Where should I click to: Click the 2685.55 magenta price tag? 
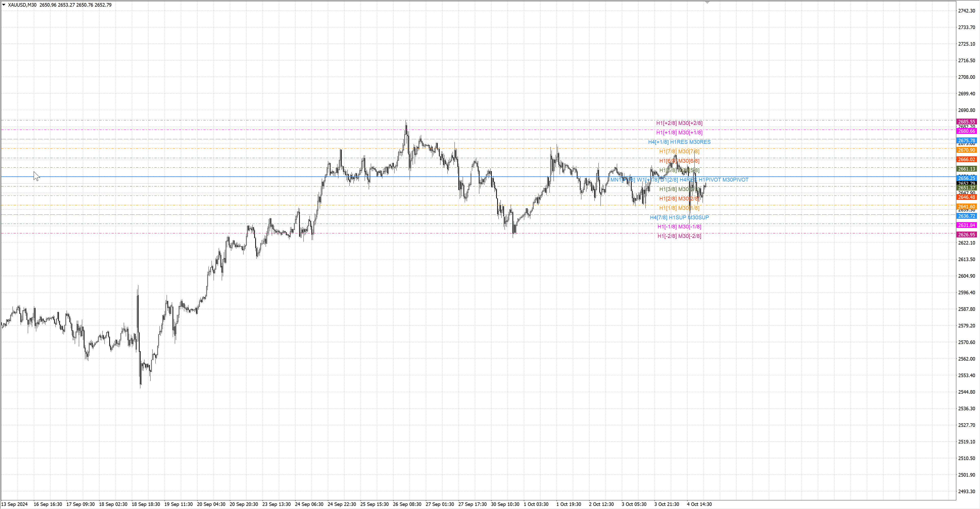coord(966,122)
